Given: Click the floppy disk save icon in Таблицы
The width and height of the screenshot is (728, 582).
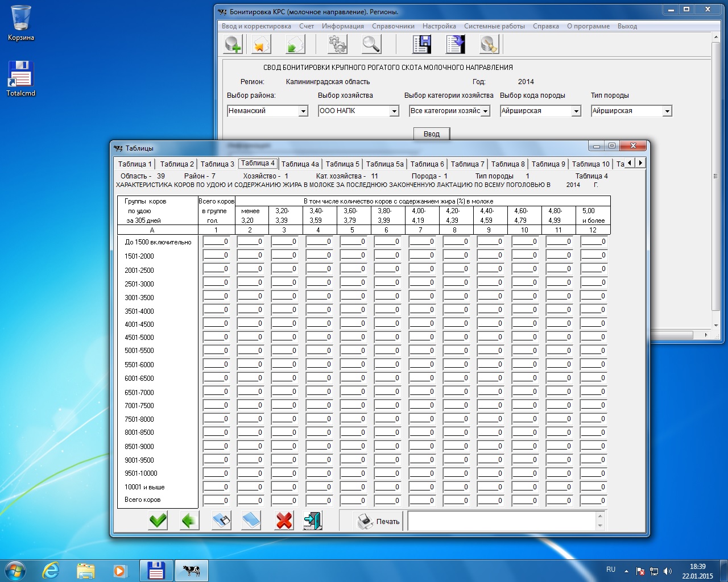Looking at the screenshot, I should point(221,520).
